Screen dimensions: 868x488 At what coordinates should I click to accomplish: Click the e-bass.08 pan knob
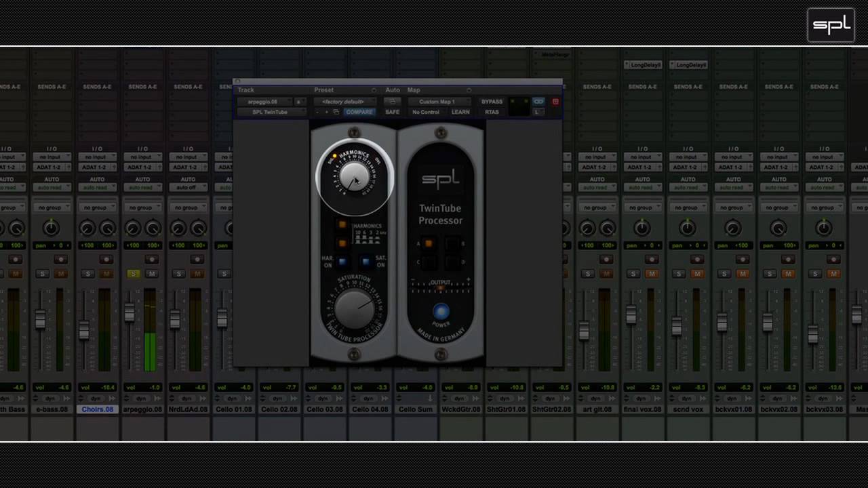52,228
